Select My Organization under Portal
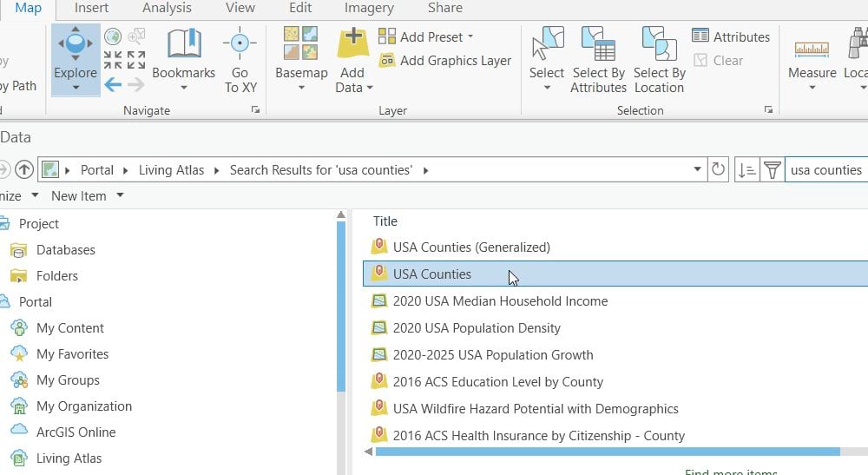This screenshot has height=475, width=868. 83,406
